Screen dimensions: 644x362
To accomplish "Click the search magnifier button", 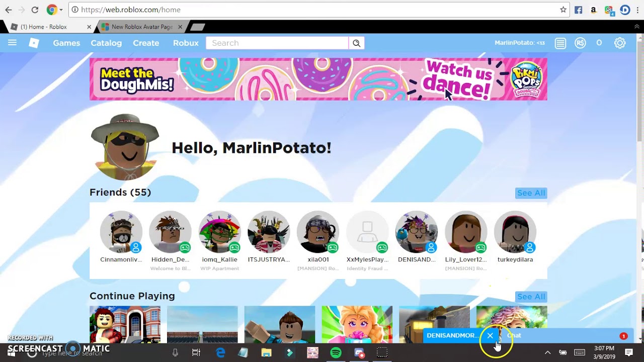I will (356, 43).
